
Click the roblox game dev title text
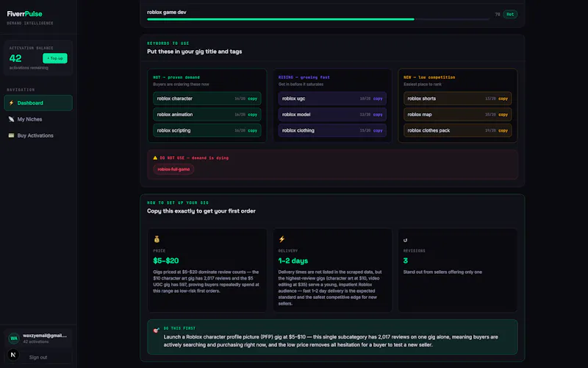167,12
